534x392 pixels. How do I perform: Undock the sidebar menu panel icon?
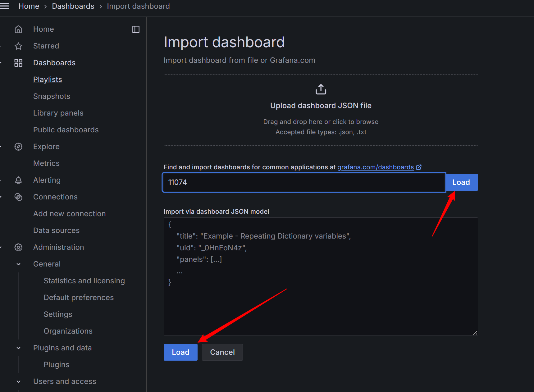tap(136, 29)
